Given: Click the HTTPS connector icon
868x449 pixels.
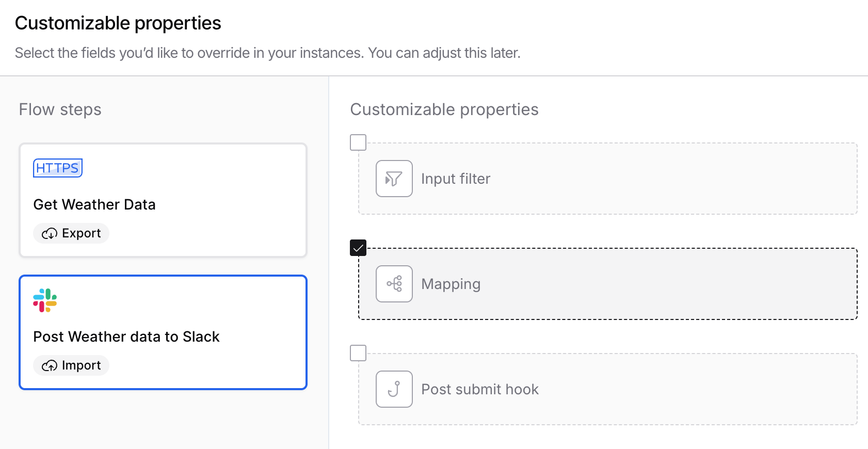Looking at the screenshot, I should tap(58, 168).
